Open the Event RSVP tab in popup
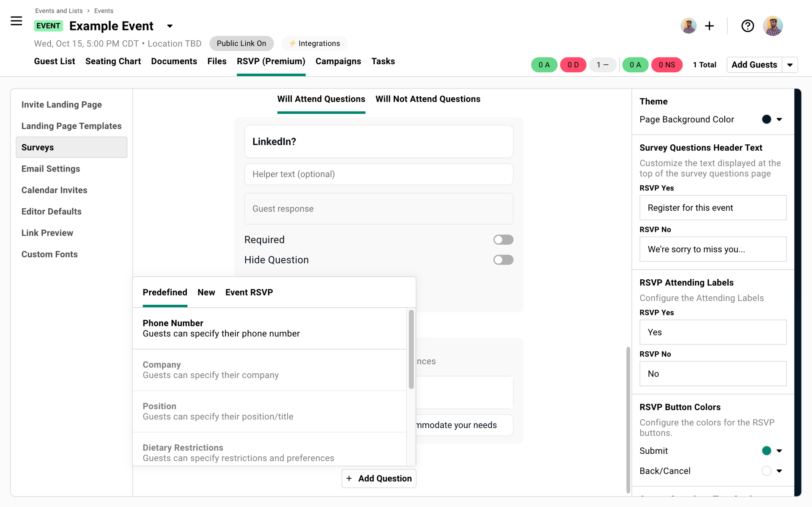The height and width of the screenshot is (507, 812). point(249,292)
